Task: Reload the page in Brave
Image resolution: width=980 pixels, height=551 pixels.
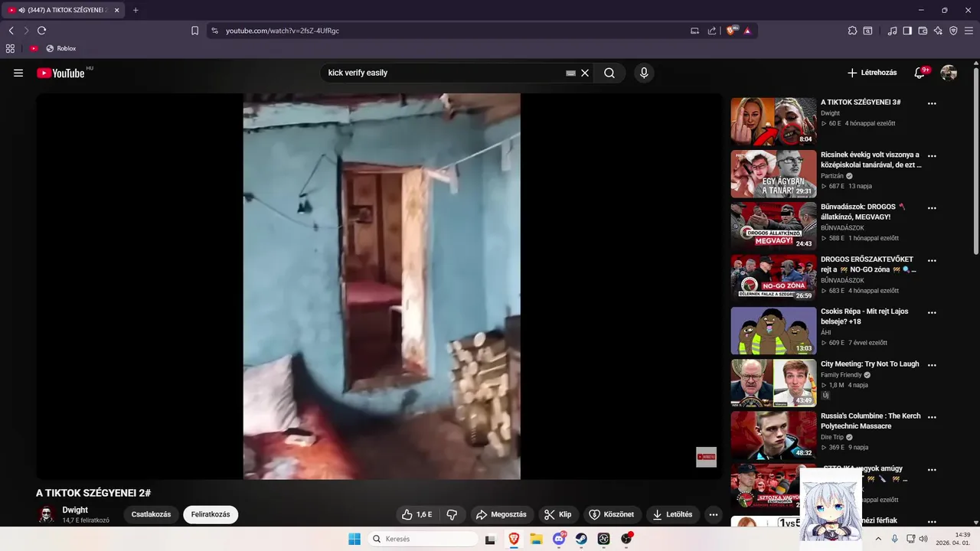Action: coord(41,31)
